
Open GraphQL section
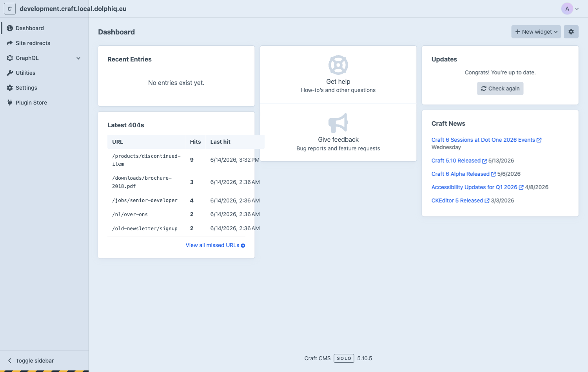pos(27,58)
